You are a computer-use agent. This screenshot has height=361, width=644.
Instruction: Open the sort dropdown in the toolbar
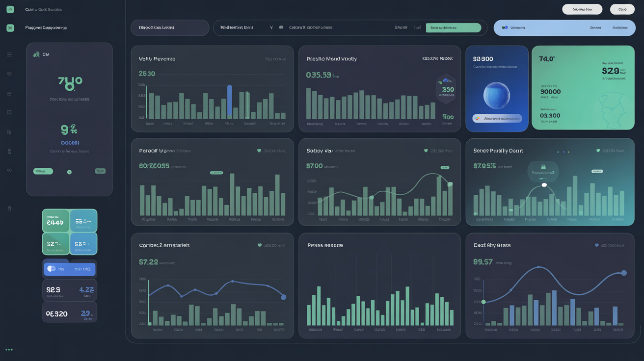pos(402,28)
